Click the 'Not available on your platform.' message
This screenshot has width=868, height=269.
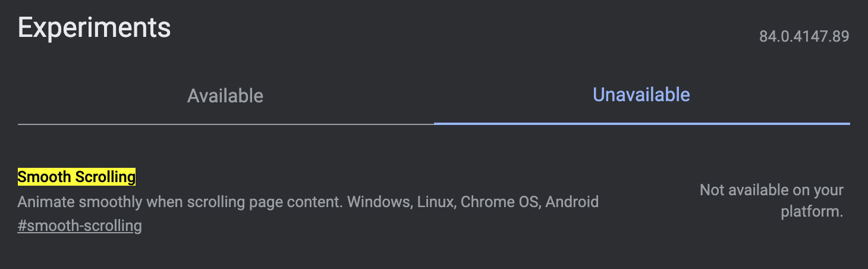tap(772, 201)
